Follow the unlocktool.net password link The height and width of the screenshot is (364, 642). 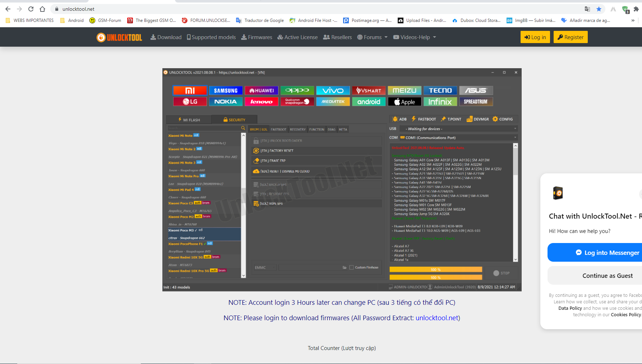(437, 318)
